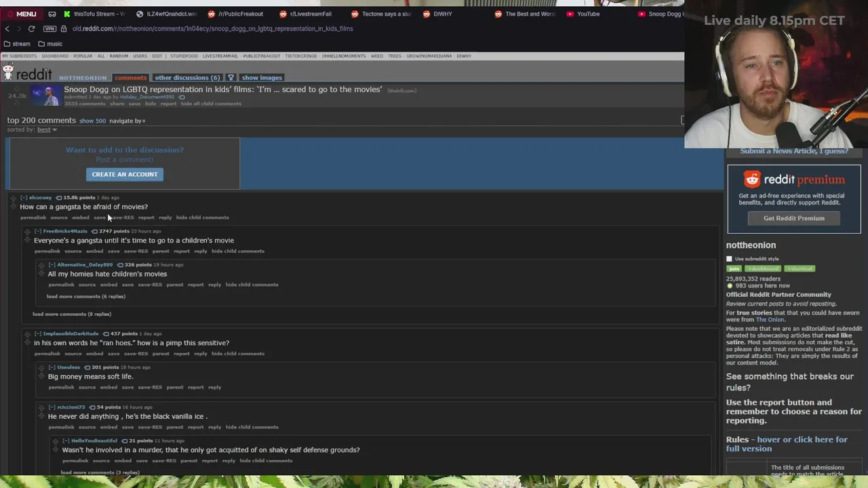Image resolution: width=868 pixels, height=488 pixels.
Task: Collapse Useuless's comment
Action: coord(52,367)
